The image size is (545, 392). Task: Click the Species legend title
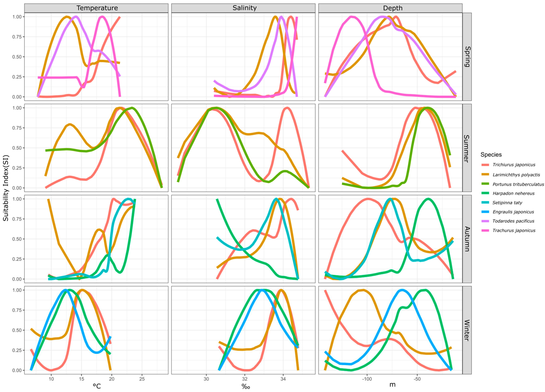[491, 154]
